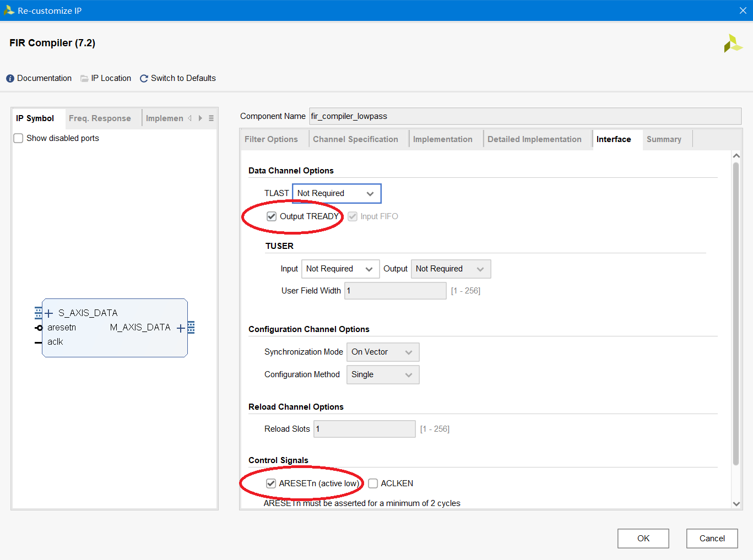The width and height of the screenshot is (753, 560).
Task: Open the Implementation tab
Action: 443,139
